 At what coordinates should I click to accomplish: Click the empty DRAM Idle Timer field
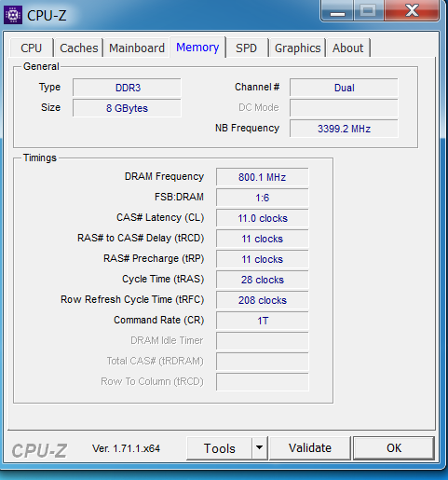263,341
